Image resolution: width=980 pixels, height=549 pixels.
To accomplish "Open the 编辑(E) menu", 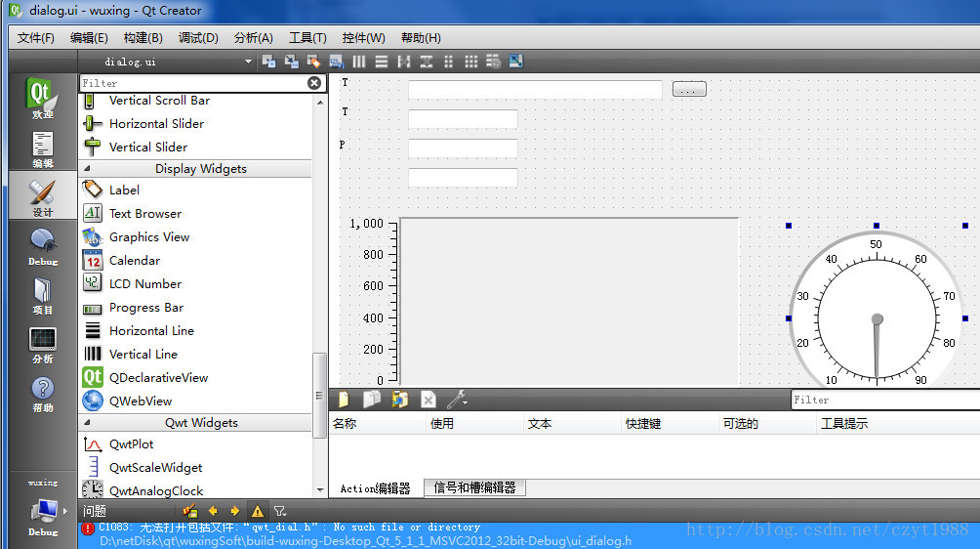I will tap(89, 38).
